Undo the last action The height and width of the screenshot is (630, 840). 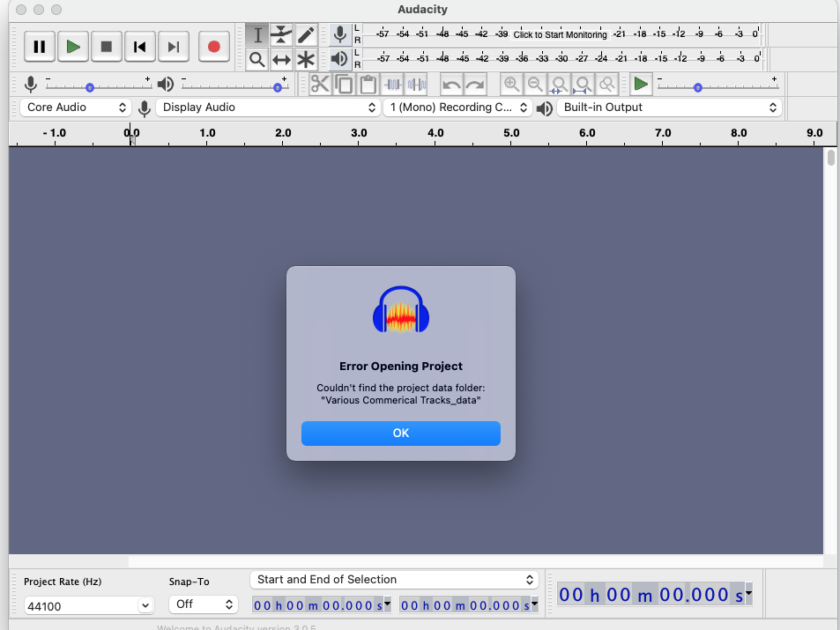pyautogui.click(x=451, y=84)
